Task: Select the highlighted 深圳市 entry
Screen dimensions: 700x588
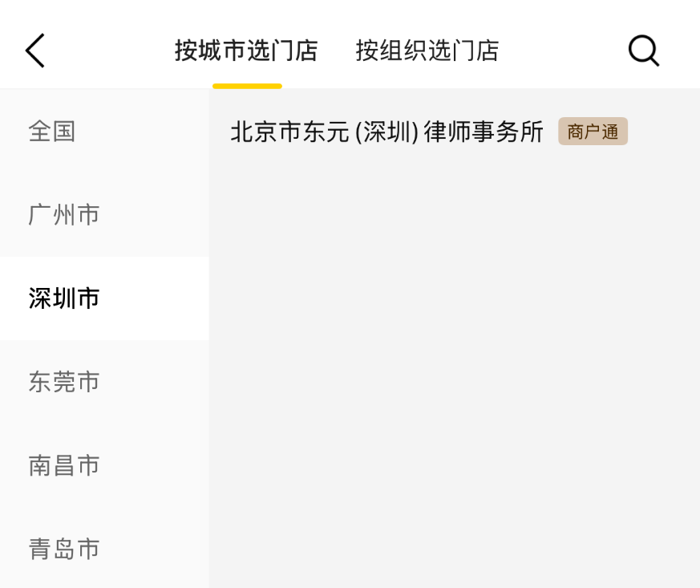Action: [64, 298]
